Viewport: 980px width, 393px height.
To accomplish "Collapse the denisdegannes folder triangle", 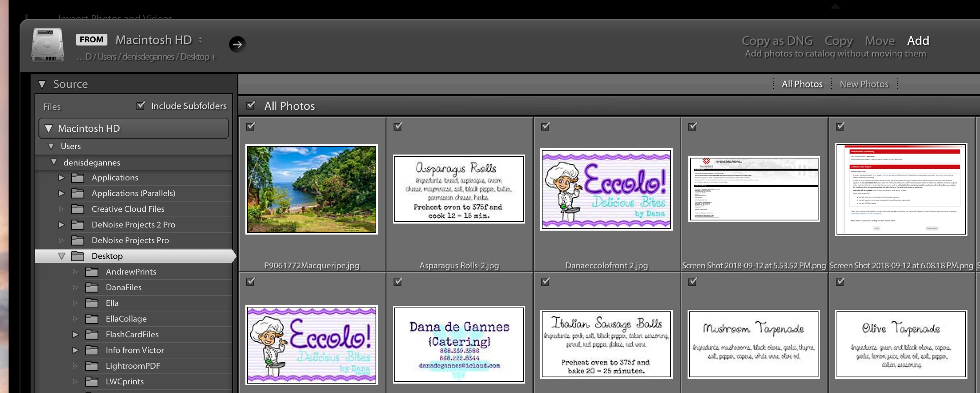I will pos(54,162).
